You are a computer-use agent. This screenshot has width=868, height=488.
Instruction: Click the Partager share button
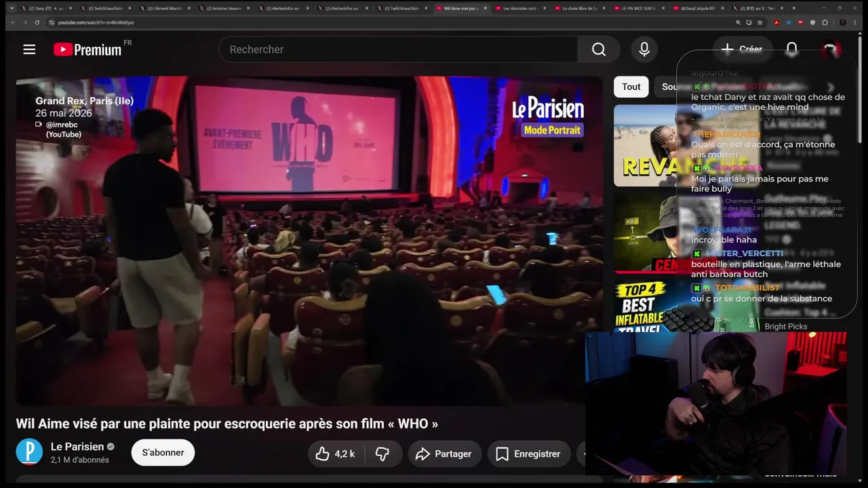(x=445, y=454)
